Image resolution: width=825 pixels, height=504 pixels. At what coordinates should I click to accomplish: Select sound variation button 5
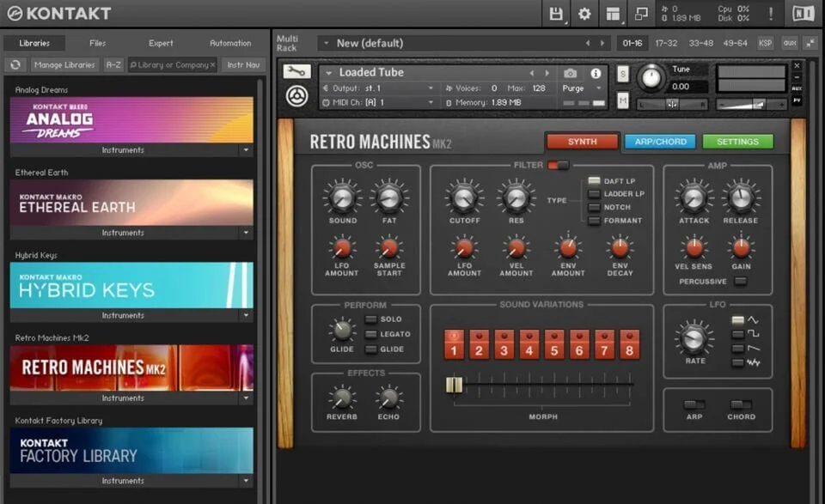554,344
